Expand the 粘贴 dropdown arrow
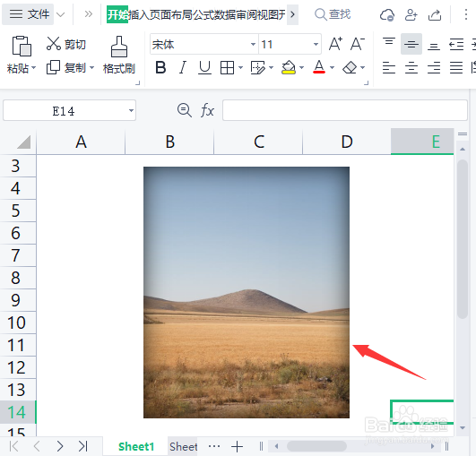The height and width of the screenshot is (456, 476). point(33,68)
